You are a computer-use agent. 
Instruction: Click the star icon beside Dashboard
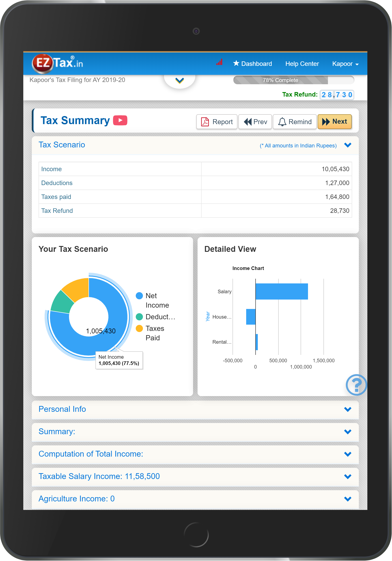[236, 63]
